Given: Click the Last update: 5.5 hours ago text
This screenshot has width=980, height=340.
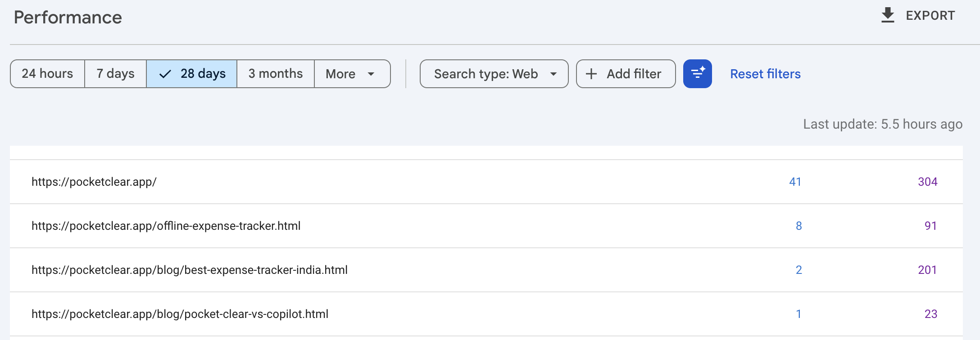Looking at the screenshot, I should [883, 124].
